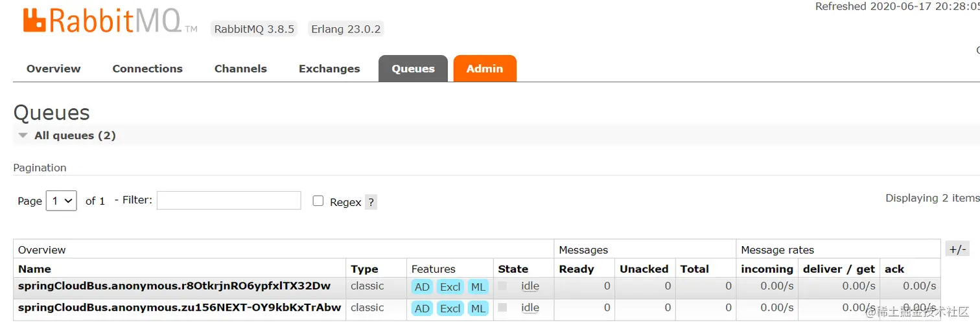Click the Refreshed timestamp text

[x=897, y=6]
